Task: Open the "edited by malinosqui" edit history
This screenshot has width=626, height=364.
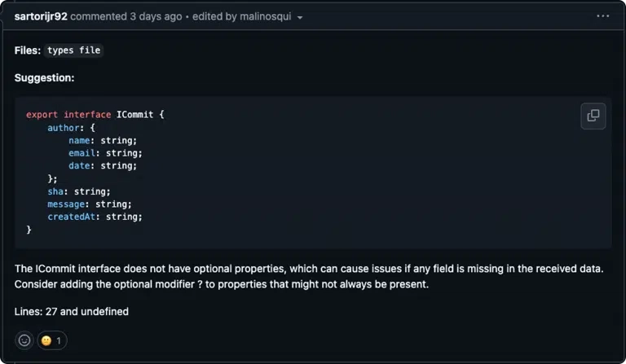Action: 241,16
